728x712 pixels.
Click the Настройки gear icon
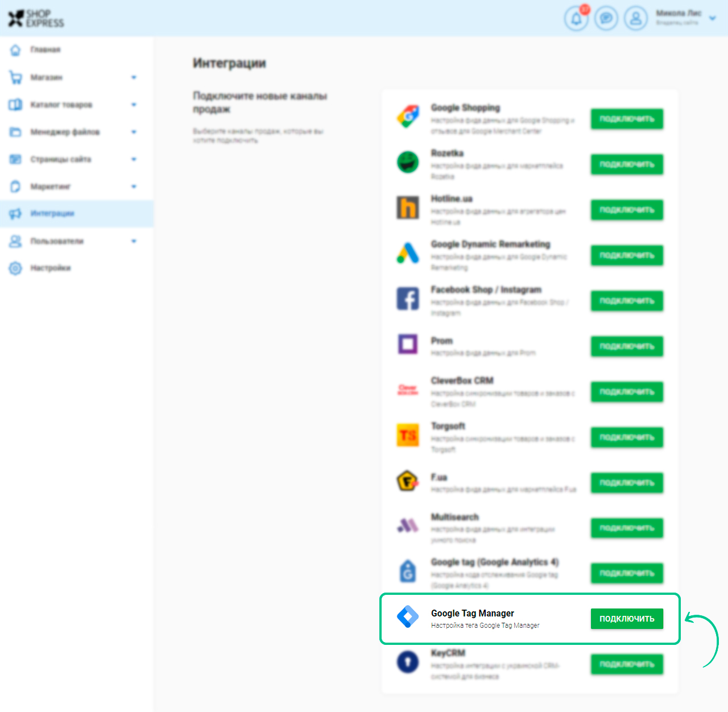point(15,268)
